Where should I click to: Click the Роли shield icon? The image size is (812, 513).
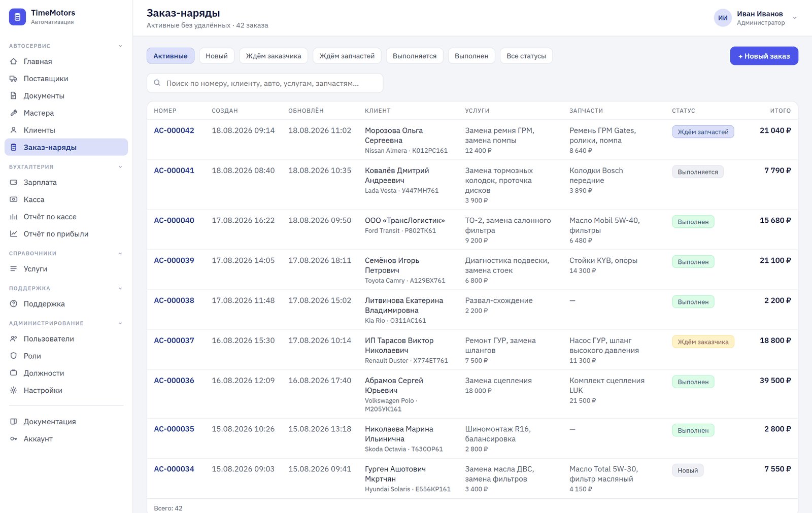tap(14, 356)
